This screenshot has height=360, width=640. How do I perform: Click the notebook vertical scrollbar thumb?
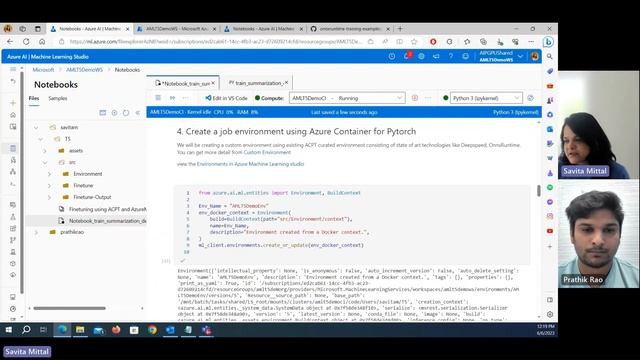(539, 190)
